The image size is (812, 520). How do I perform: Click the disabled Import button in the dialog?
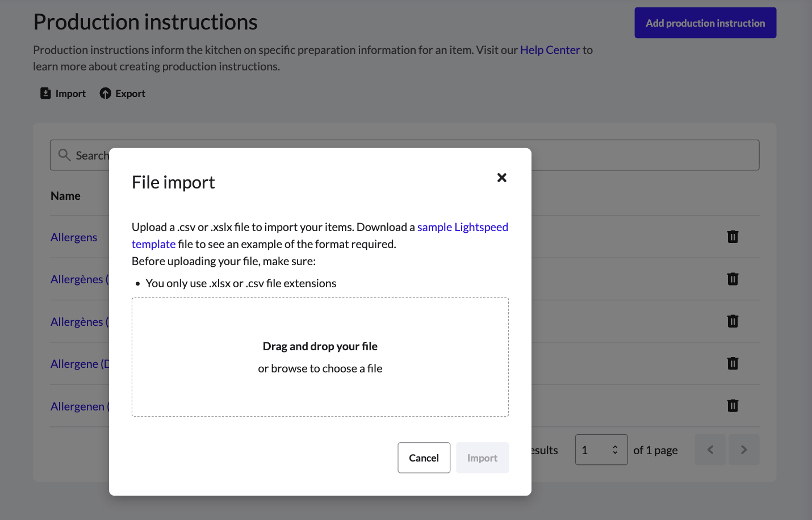pos(482,458)
